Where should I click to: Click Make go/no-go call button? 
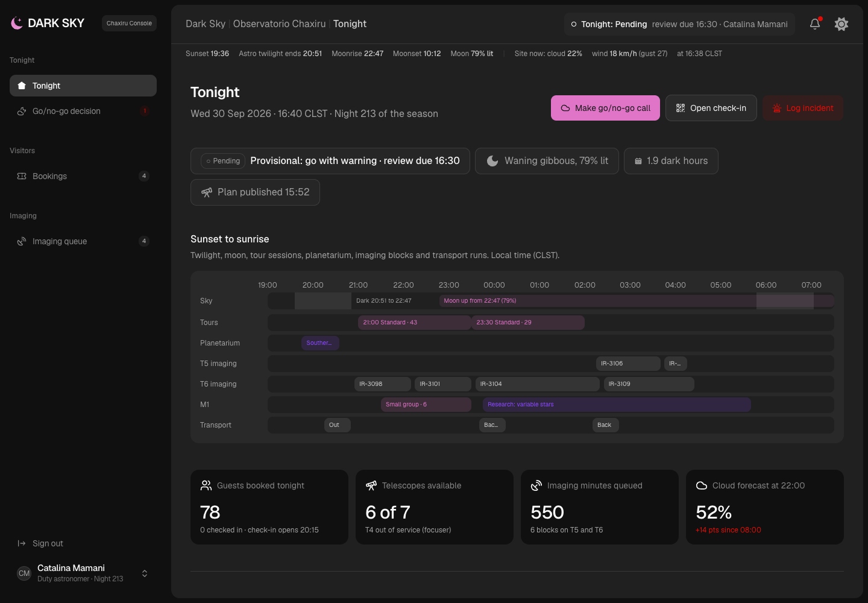[605, 108]
